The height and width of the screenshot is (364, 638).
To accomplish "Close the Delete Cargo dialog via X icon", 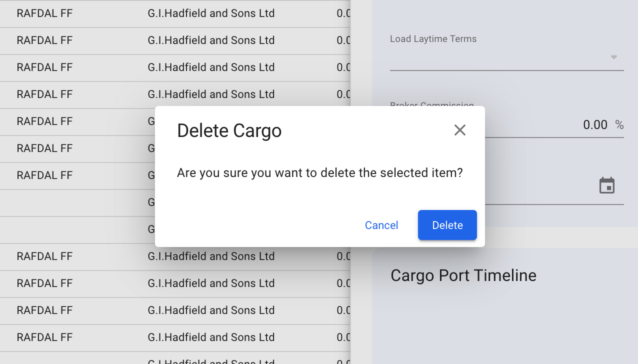I will click(459, 130).
